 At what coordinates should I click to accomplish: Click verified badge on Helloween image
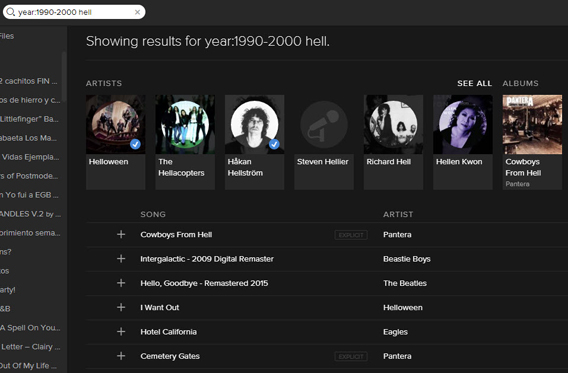[135, 144]
